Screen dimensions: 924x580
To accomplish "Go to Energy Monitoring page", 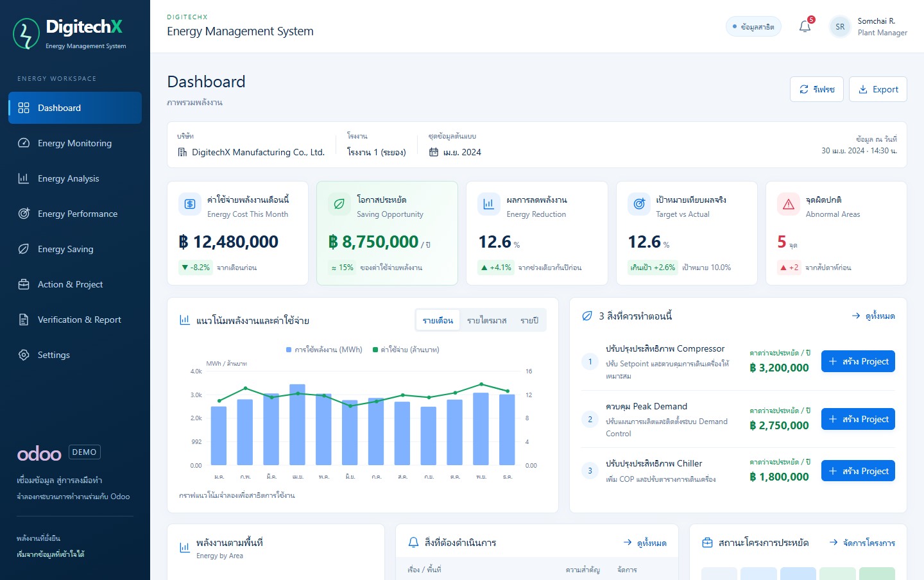I will point(75,143).
